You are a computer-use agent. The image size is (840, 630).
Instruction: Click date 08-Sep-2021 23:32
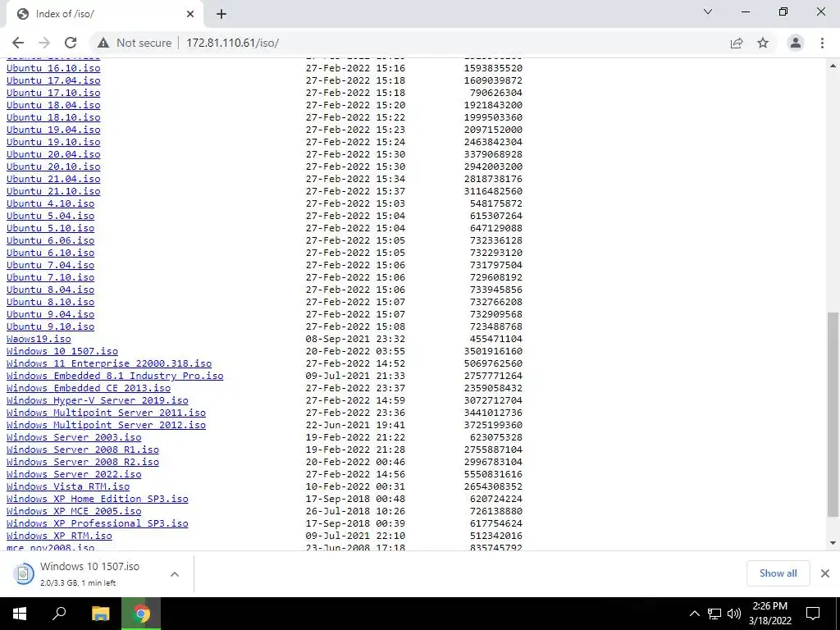[355, 339]
